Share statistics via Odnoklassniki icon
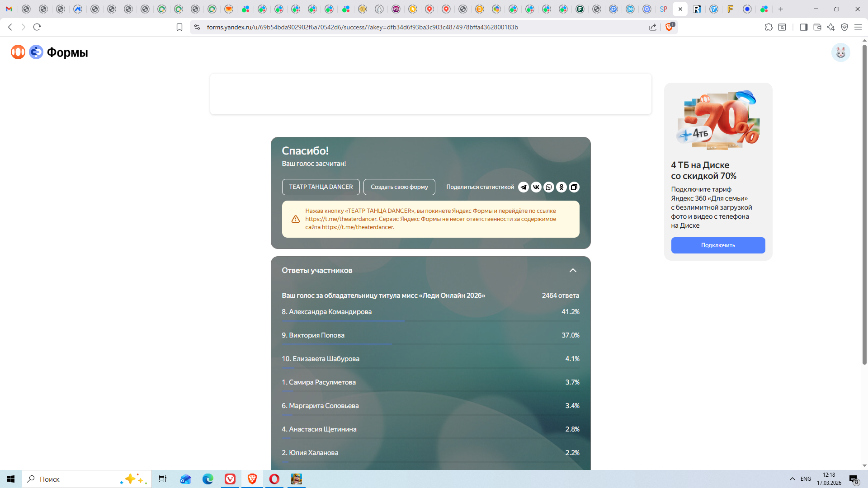 pyautogui.click(x=561, y=187)
